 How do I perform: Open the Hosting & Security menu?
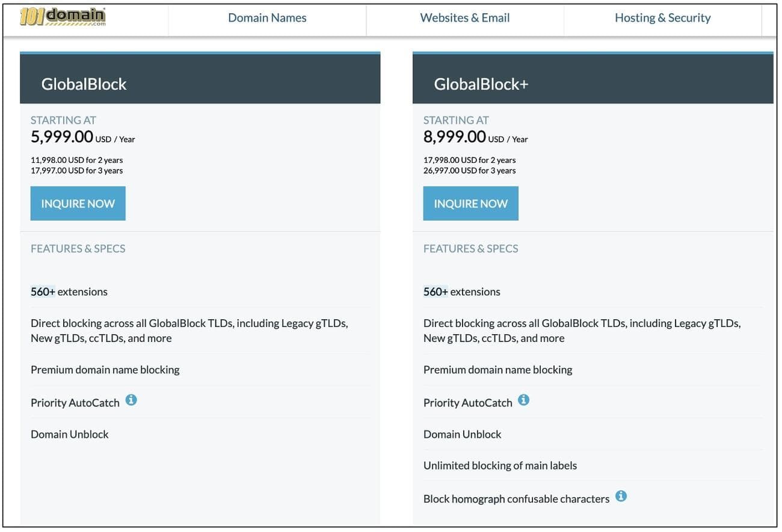[x=662, y=18]
